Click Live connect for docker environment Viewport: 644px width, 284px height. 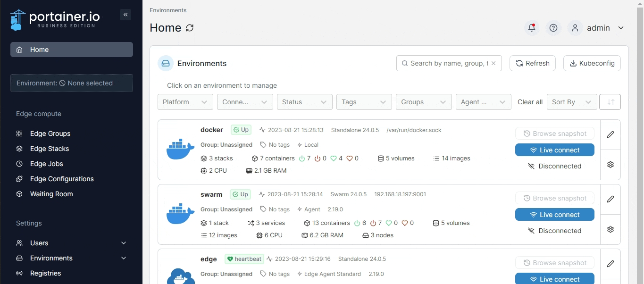point(554,150)
